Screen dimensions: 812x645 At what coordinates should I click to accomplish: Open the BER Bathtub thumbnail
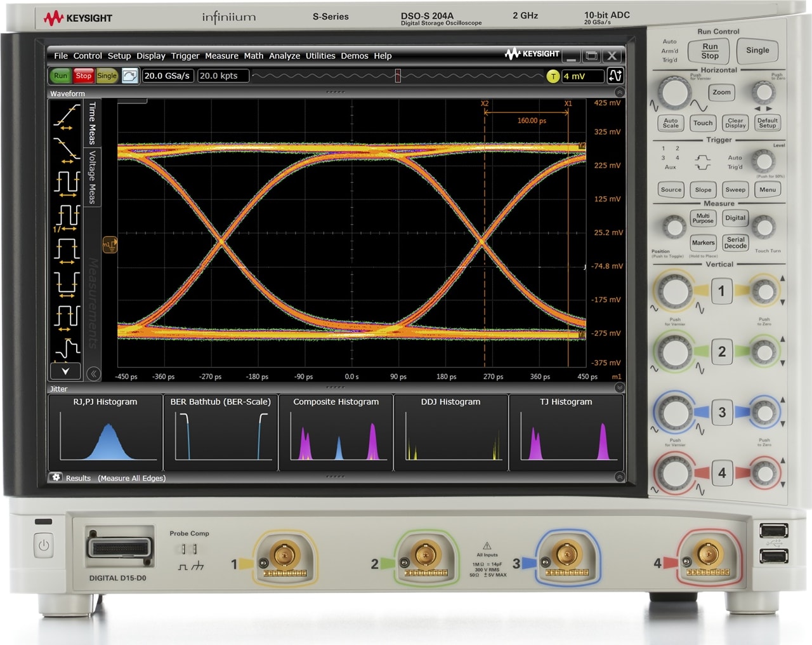[x=220, y=432]
